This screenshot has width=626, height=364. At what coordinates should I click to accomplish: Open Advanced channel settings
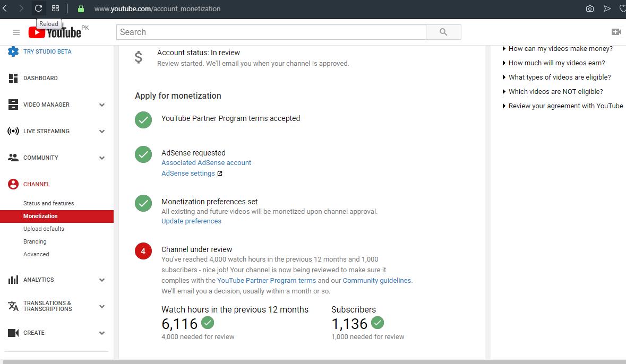tap(36, 255)
